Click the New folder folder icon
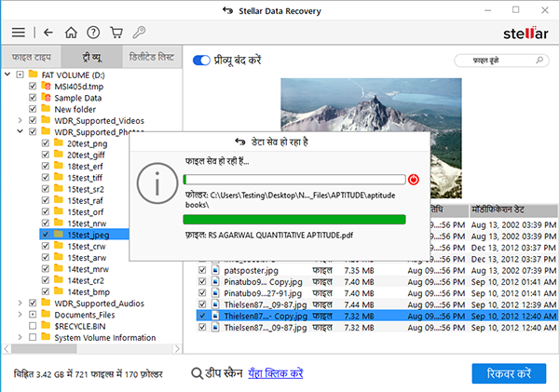 [46, 108]
